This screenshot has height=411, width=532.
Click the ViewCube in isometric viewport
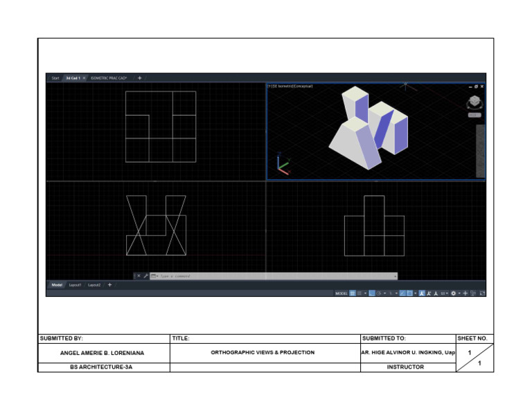tap(475, 102)
